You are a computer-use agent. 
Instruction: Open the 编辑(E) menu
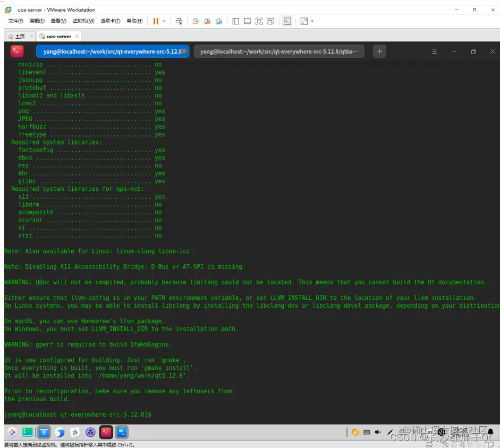37,21
